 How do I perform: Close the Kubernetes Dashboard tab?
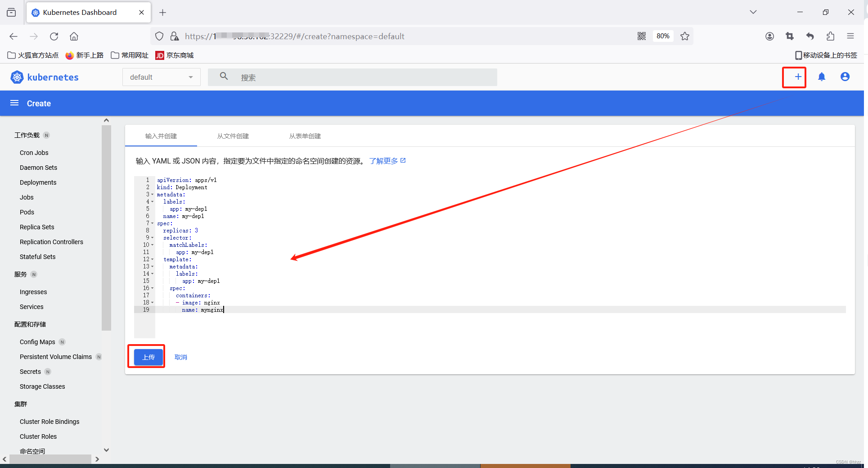pyautogui.click(x=141, y=13)
